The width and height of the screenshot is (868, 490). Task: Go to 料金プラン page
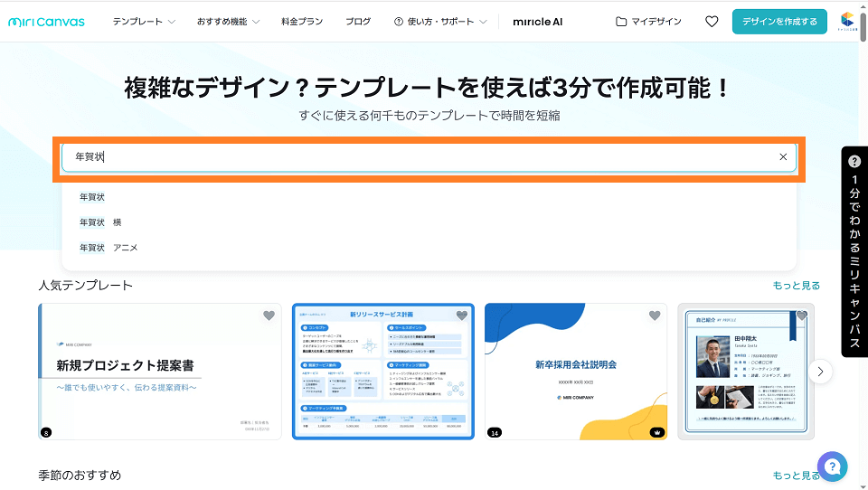click(302, 22)
